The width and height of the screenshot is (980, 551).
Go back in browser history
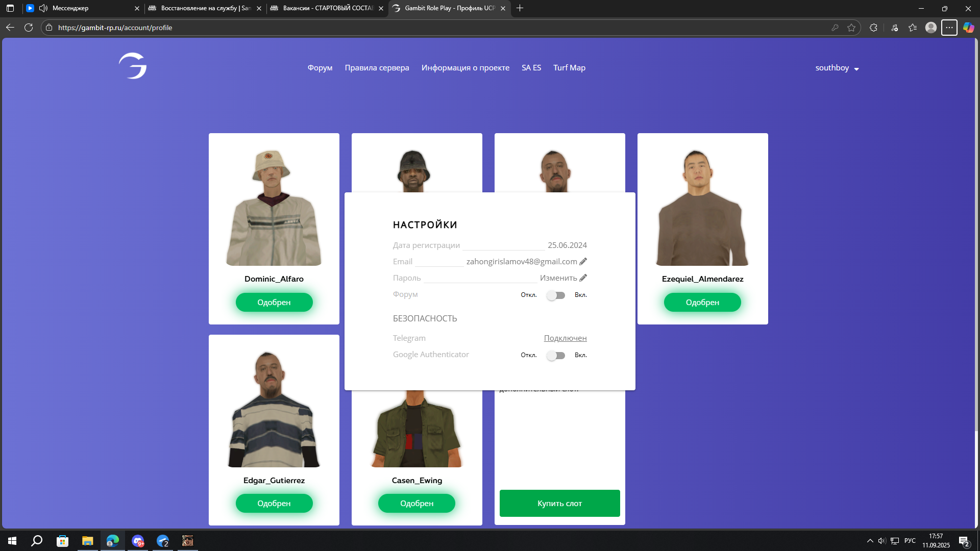tap(10, 28)
